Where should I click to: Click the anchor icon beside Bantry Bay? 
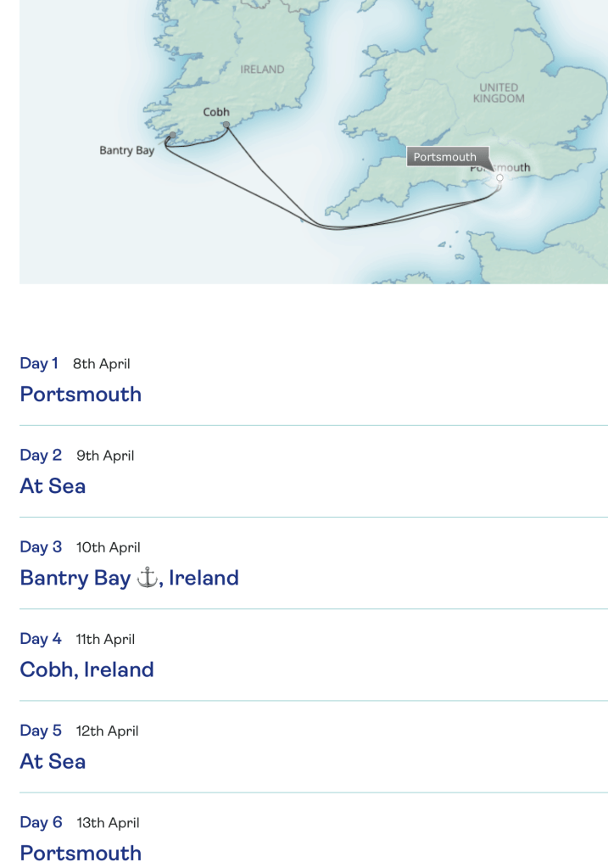pyautogui.click(x=147, y=578)
